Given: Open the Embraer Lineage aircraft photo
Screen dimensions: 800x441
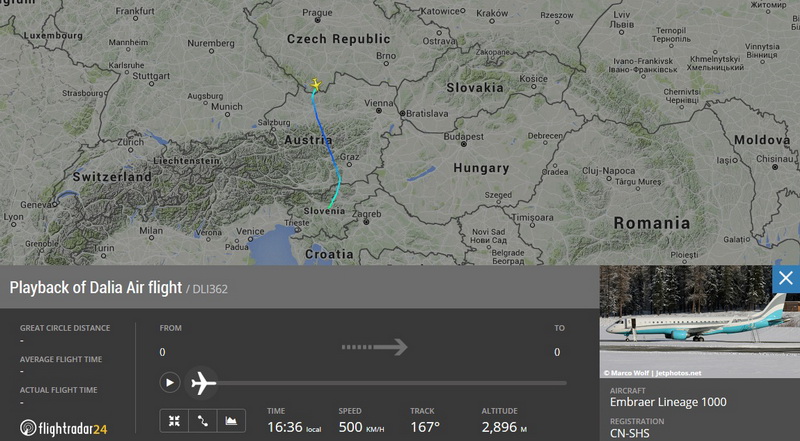Looking at the screenshot, I should pos(699,321).
